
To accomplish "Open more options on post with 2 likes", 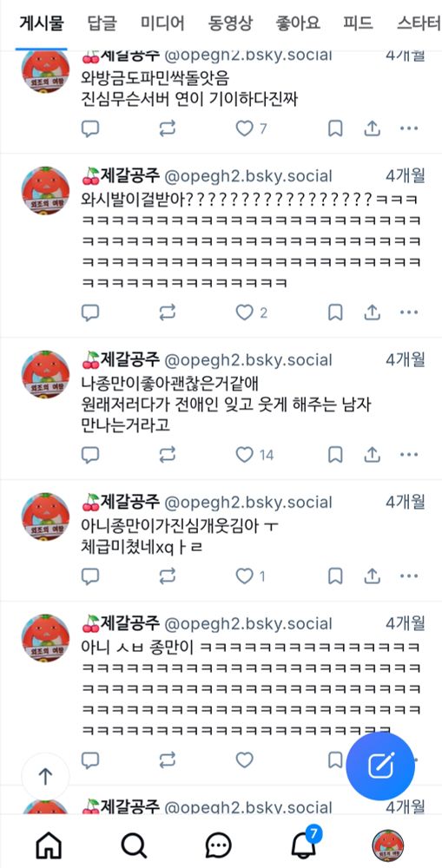I will tap(409, 312).
